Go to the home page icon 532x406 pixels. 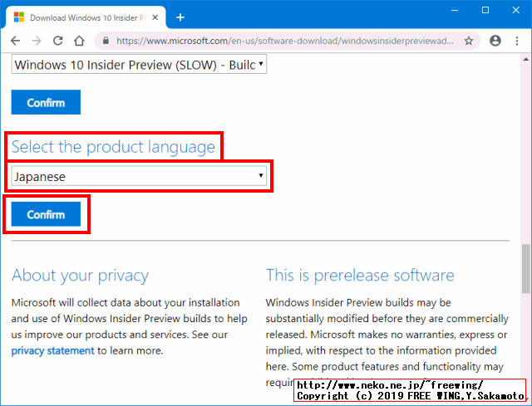click(x=80, y=41)
